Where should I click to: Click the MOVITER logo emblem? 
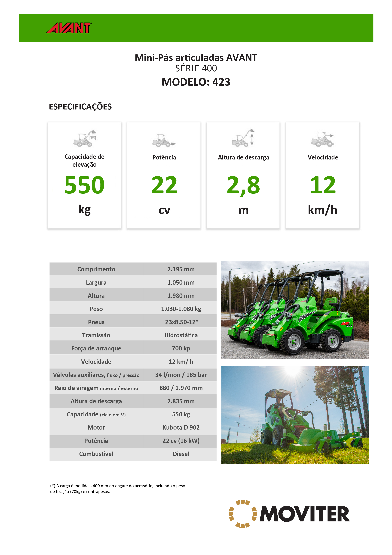[243, 514]
